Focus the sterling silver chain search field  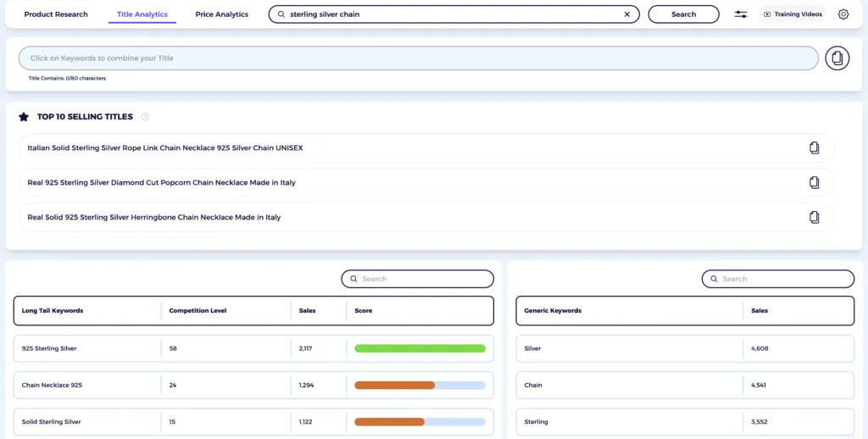454,14
